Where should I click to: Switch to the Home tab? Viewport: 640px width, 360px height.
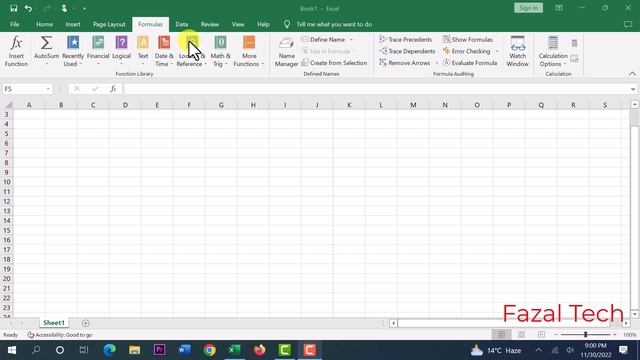(44, 24)
